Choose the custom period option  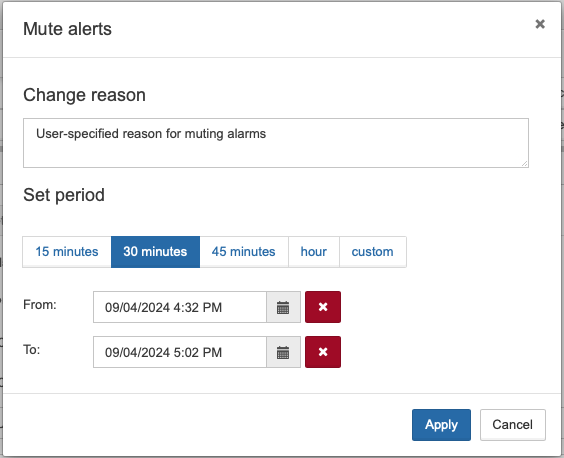point(373,252)
